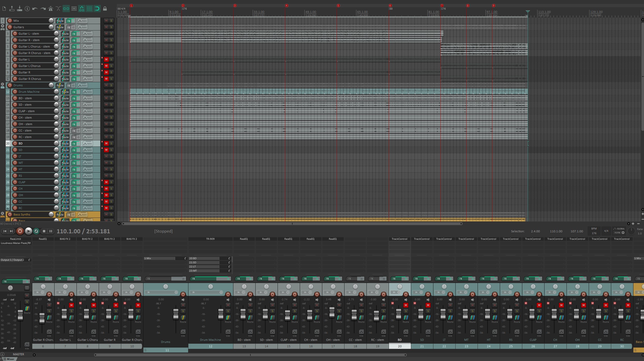This screenshot has width=644, height=361.
Task: Toggle ripple editing grid icon
Action: click(x=74, y=9)
